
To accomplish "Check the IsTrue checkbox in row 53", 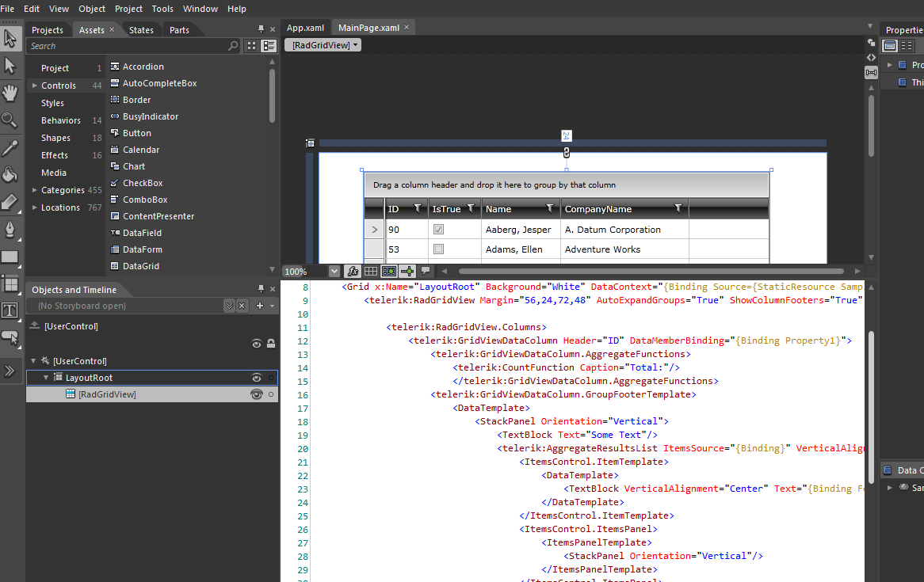I will click(x=438, y=249).
